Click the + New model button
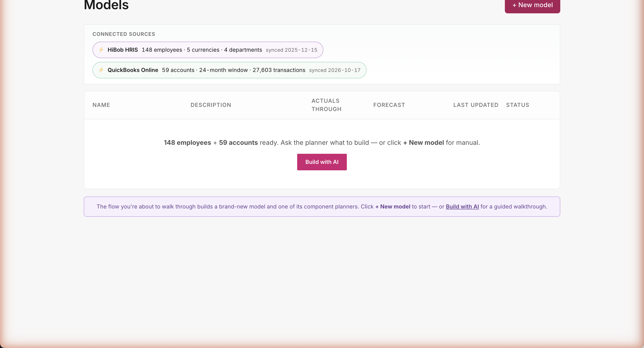 (532, 5)
